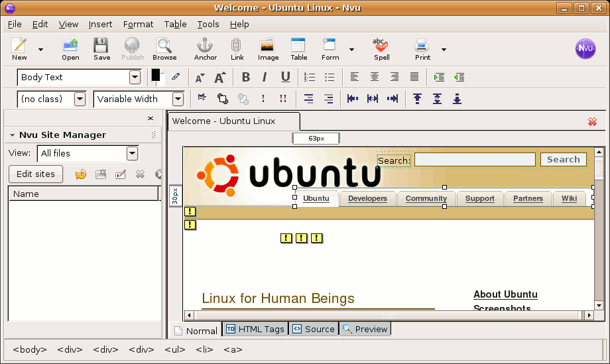This screenshot has height=364, width=610.
Task: Justify the text
Action: click(414, 77)
